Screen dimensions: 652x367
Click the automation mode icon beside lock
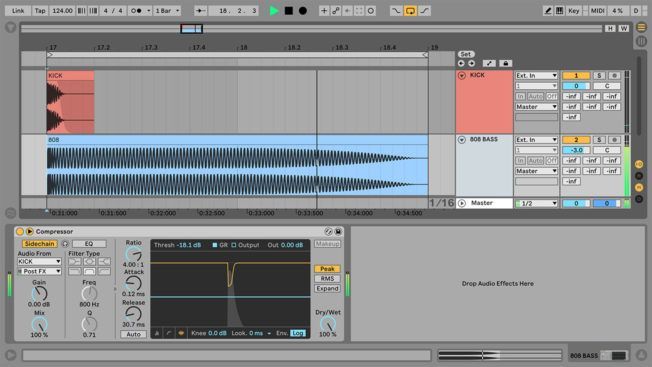coord(489,63)
